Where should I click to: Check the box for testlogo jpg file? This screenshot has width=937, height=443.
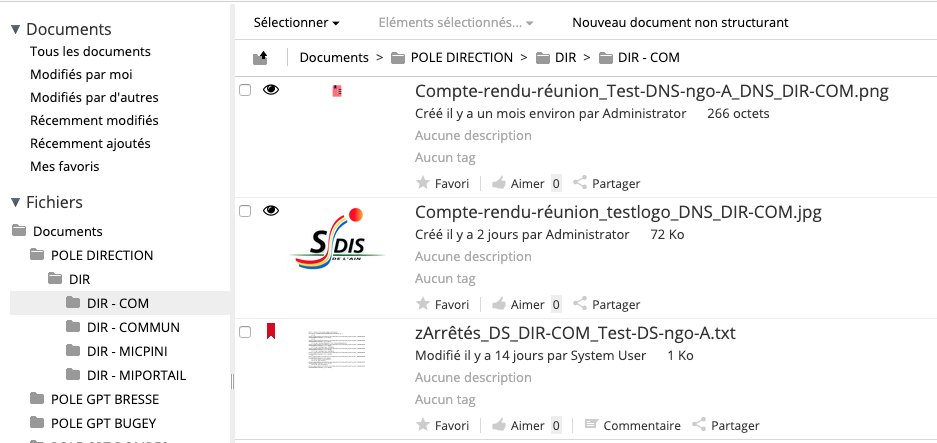245,211
